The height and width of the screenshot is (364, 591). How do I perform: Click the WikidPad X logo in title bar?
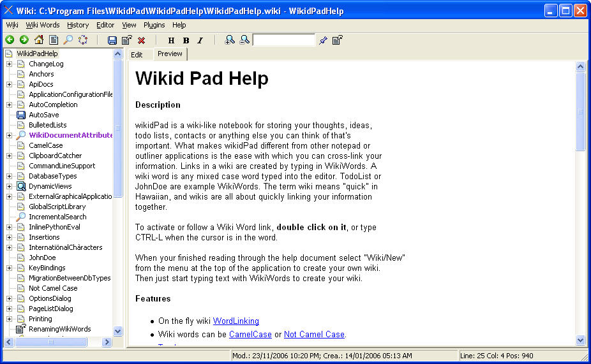point(9,11)
